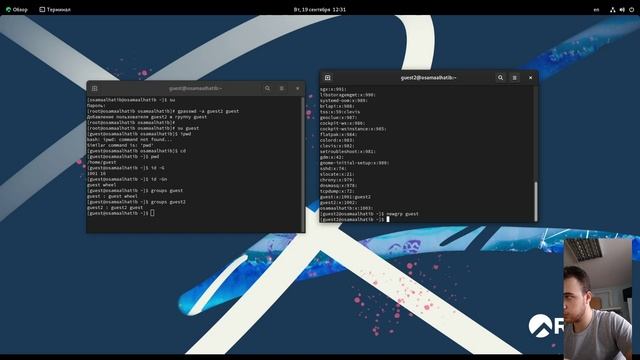Click the 'gpasswd -a guest2 guest' command line
The height and width of the screenshot is (360, 640).
click(x=163, y=111)
